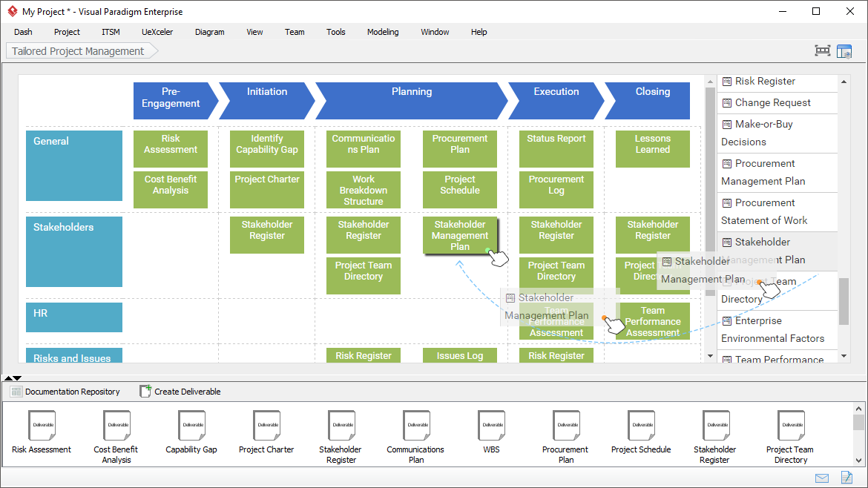Click the Planning phase arrow
Image resolution: width=868 pixels, height=488 pixels.
point(412,101)
